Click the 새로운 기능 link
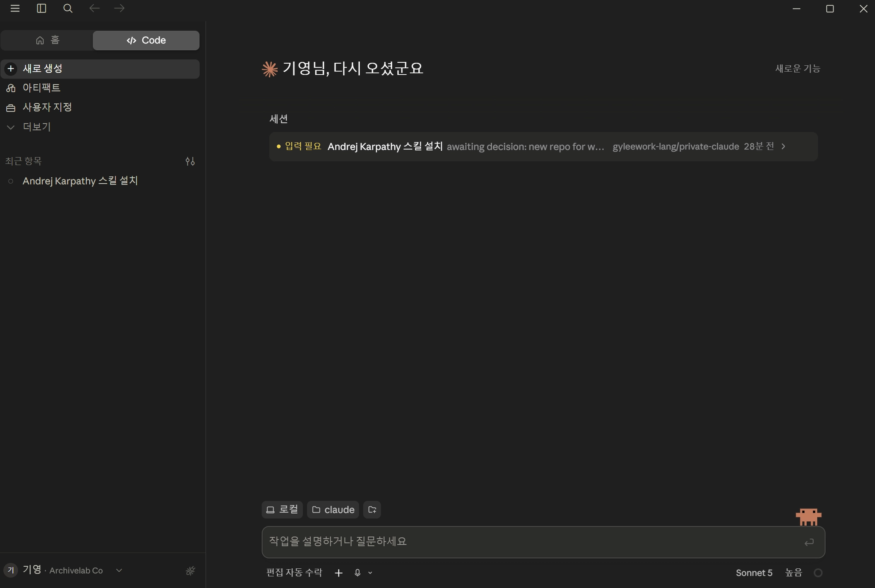The width and height of the screenshot is (875, 588). 798,68
